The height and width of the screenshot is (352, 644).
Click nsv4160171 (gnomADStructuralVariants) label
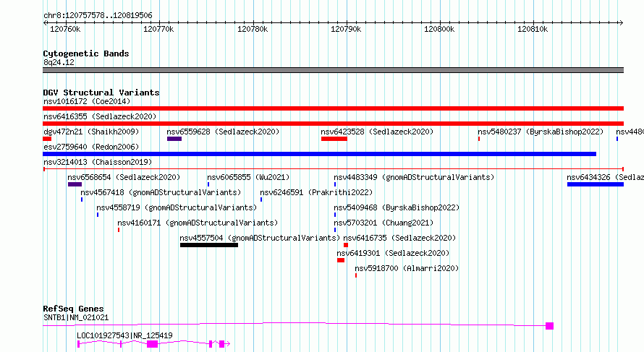(198, 223)
